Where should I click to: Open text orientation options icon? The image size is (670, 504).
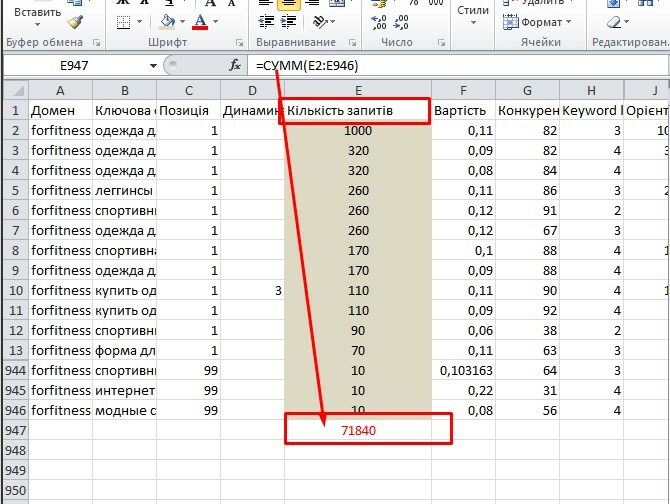click(x=320, y=21)
